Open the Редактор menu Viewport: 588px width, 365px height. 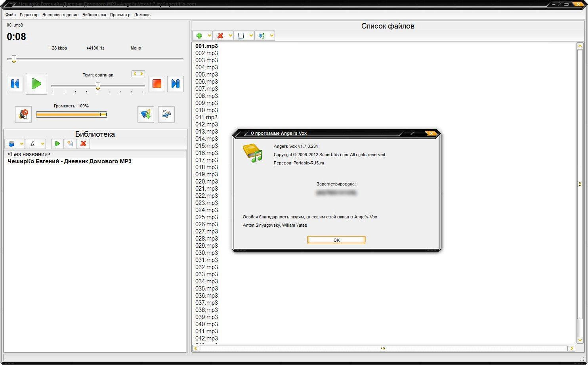click(x=29, y=15)
